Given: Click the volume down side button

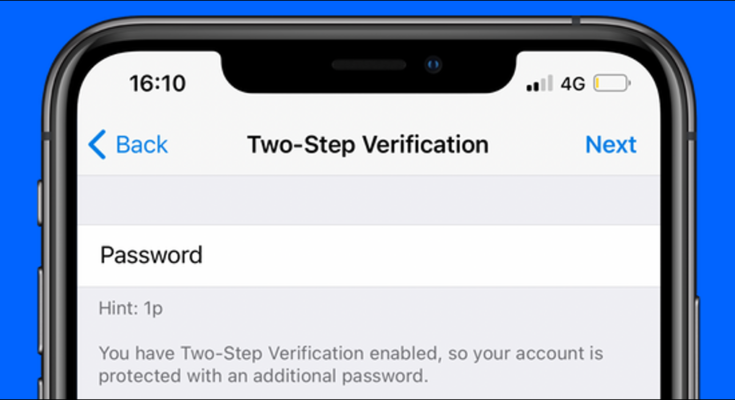Looking at the screenshot, I should [x=40, y=389].
